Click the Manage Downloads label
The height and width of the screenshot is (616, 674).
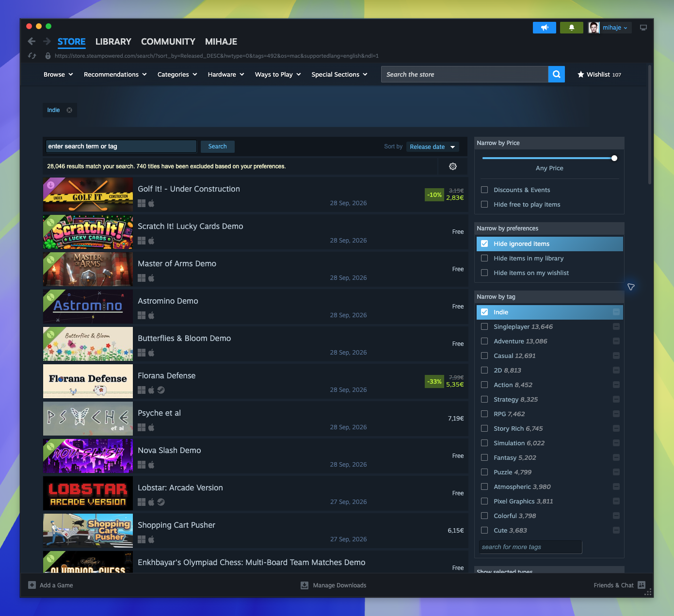339,585
